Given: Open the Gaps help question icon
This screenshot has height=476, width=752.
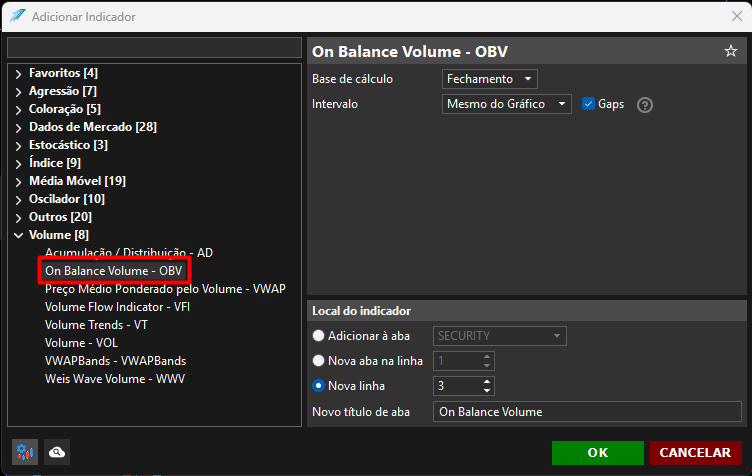Looking at the screenshot, I should click(x=645, y=104).
